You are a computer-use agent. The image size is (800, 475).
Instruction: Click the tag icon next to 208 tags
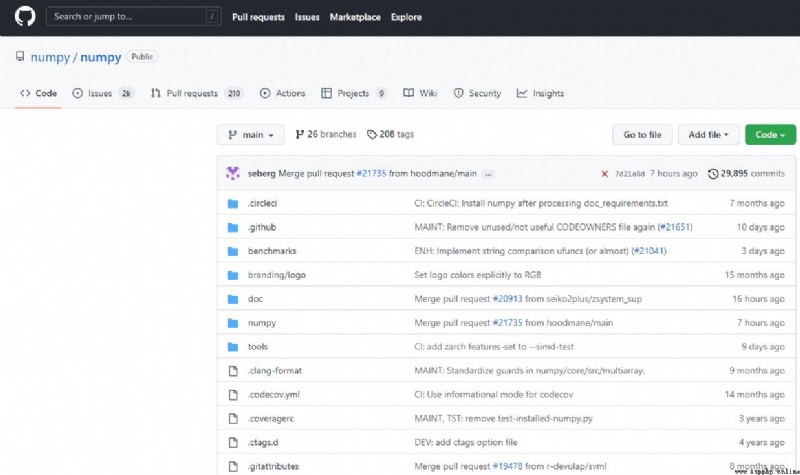click(372, 135)
